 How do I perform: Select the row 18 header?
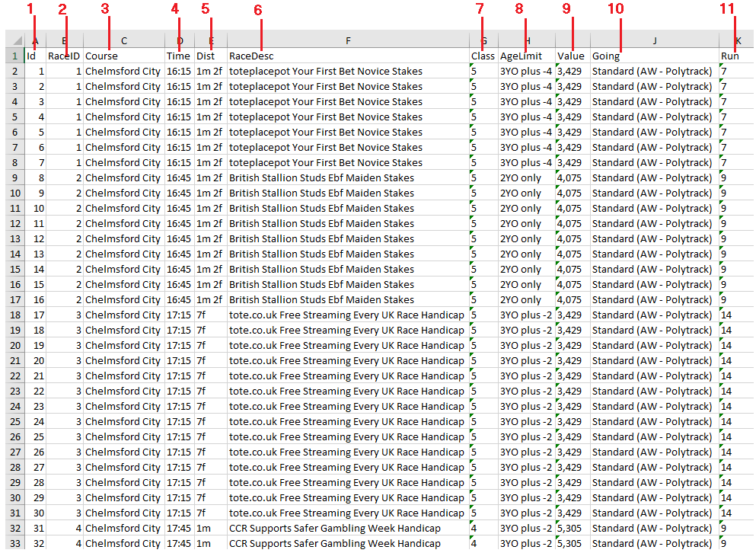tap(14, 315)
